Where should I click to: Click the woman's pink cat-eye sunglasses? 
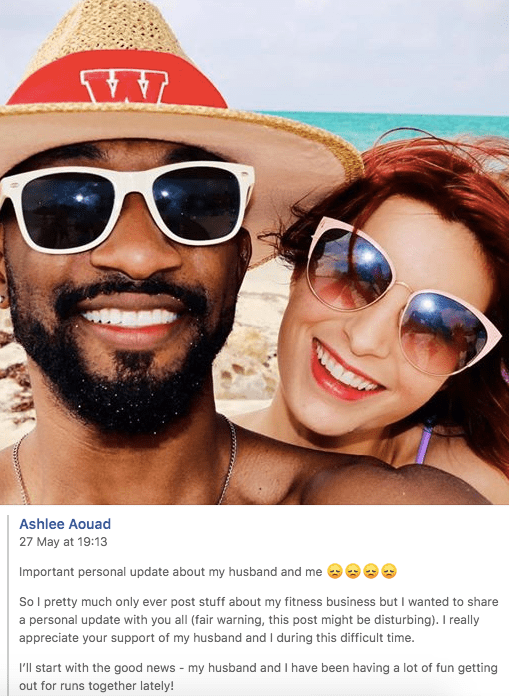click(x=400, y=297)
